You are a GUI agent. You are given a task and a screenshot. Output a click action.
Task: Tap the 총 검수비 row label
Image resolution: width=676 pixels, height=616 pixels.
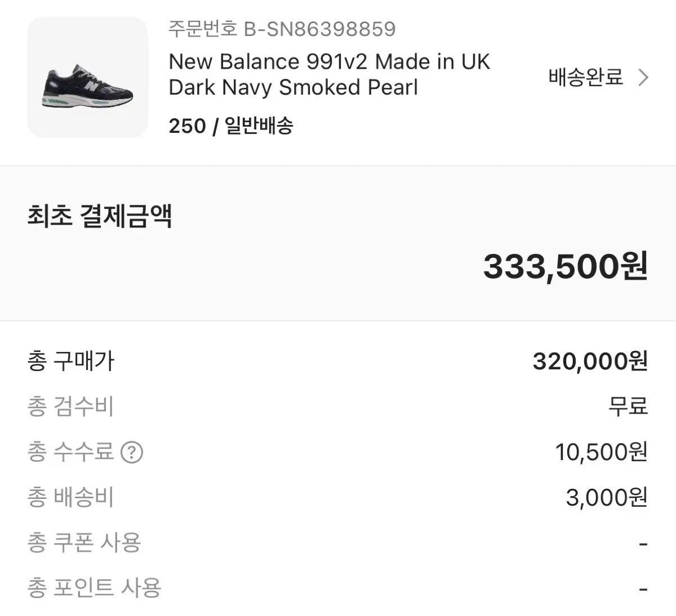[70, 407]
